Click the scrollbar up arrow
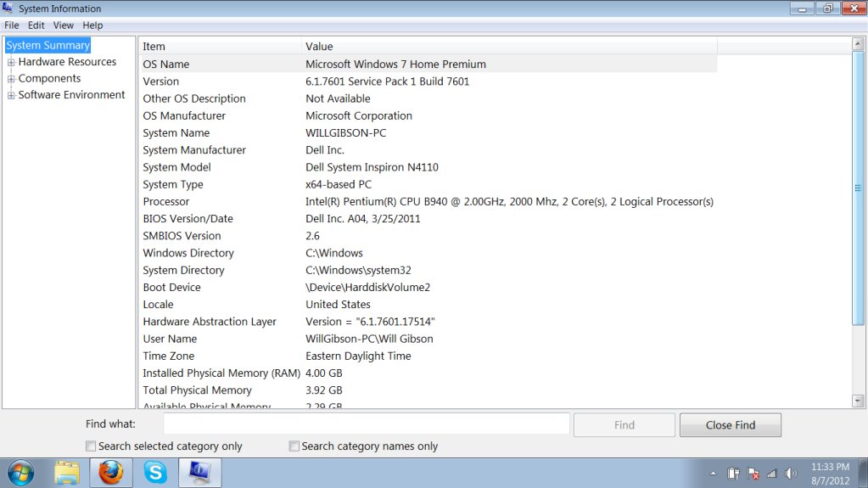The height and width of the screenshot is (488, 868). 858,44
